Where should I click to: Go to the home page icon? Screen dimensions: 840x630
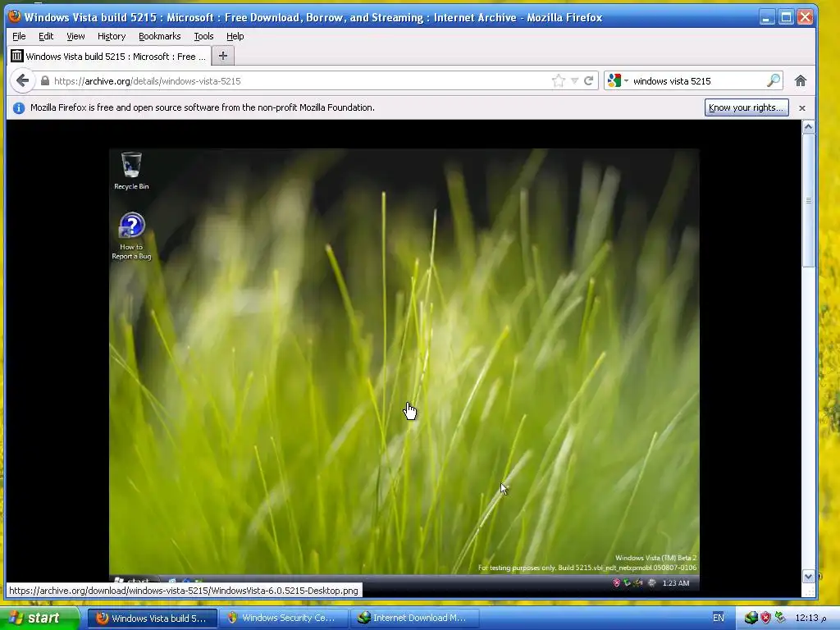[801, 81]
